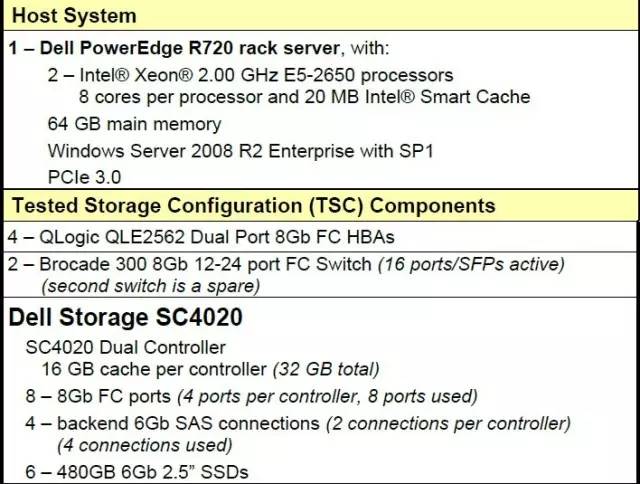
Task: Click the 480GB 6Gb 2.5" SSDs line
Action: (137, 472)
